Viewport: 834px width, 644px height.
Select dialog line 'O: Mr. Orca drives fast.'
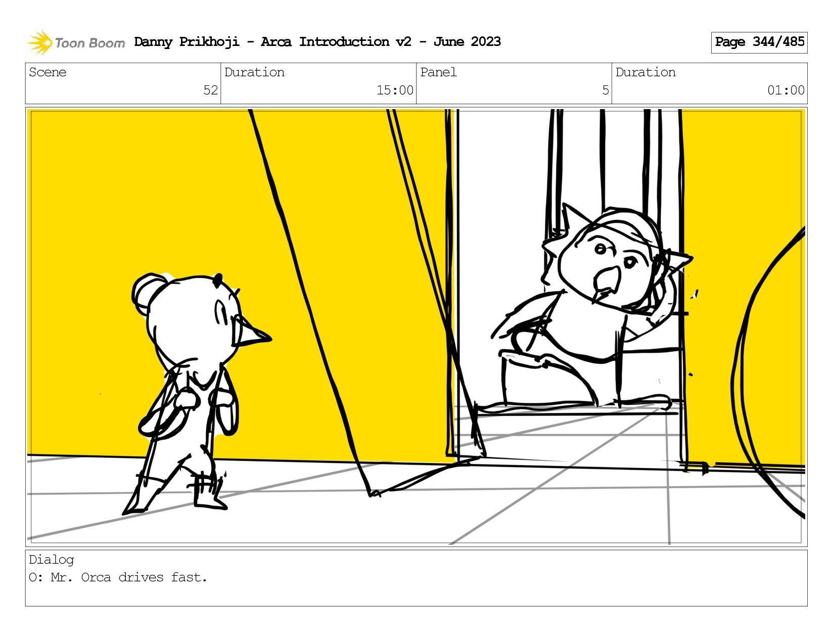click(118, 577)
